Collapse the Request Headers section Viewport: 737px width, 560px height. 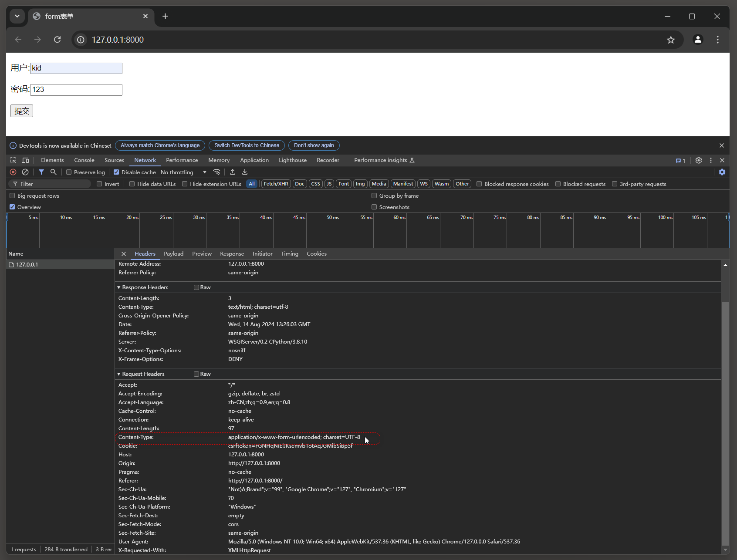[119, 374]
